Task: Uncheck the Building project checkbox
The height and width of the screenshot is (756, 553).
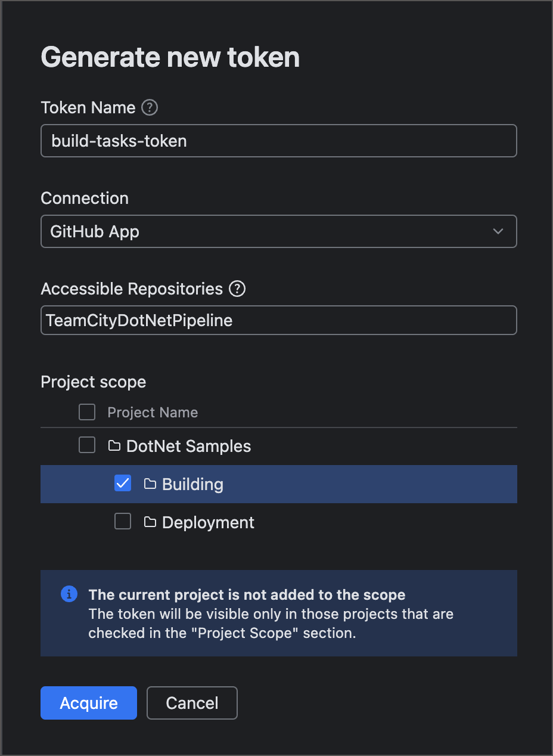Action: point(122,483)
